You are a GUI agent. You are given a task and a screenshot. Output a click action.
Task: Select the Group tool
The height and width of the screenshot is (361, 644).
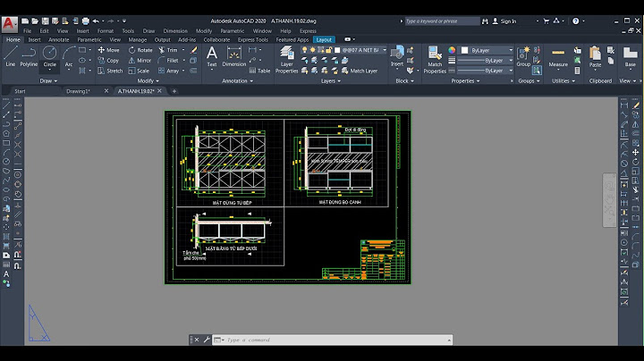pyautogui.click(x=523, y=56)
